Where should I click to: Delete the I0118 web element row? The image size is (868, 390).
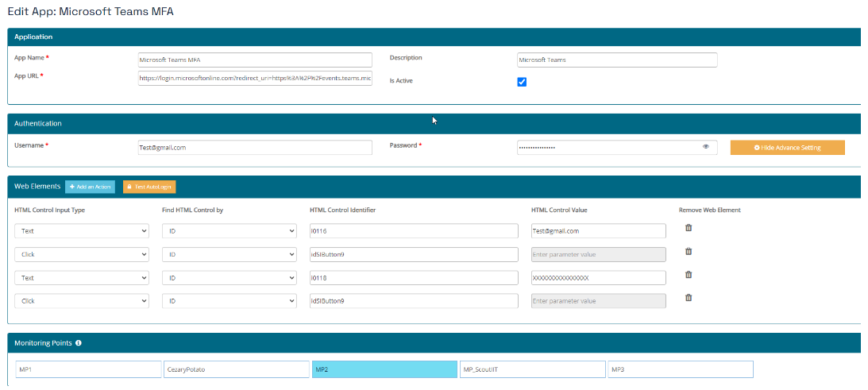pyautogui.click(x=689, y=274)
